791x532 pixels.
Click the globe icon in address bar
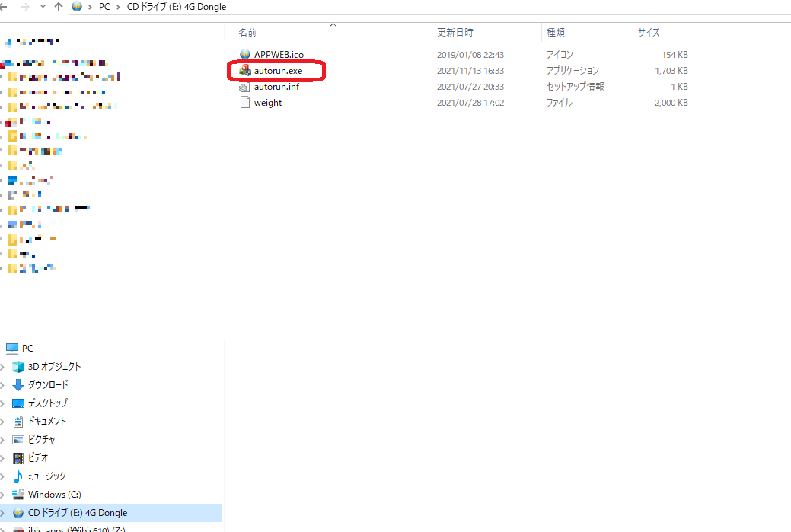point(77,7)
